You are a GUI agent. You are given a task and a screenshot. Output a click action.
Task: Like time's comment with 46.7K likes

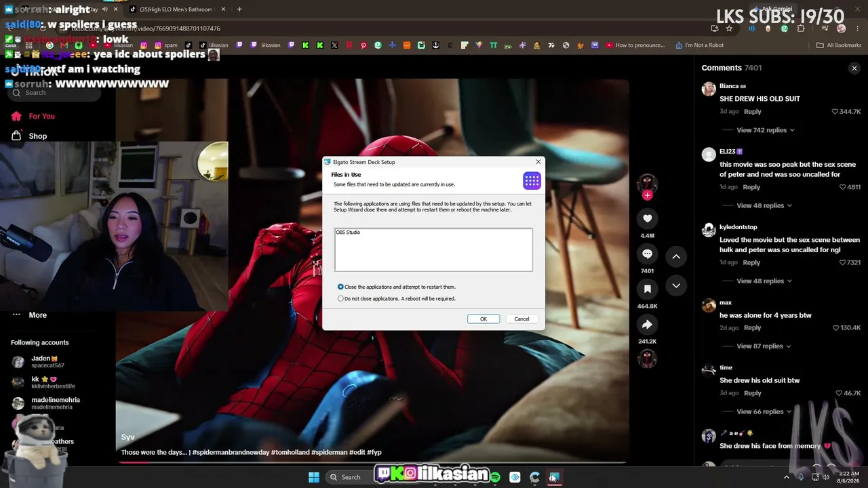(x=839, y=393)
